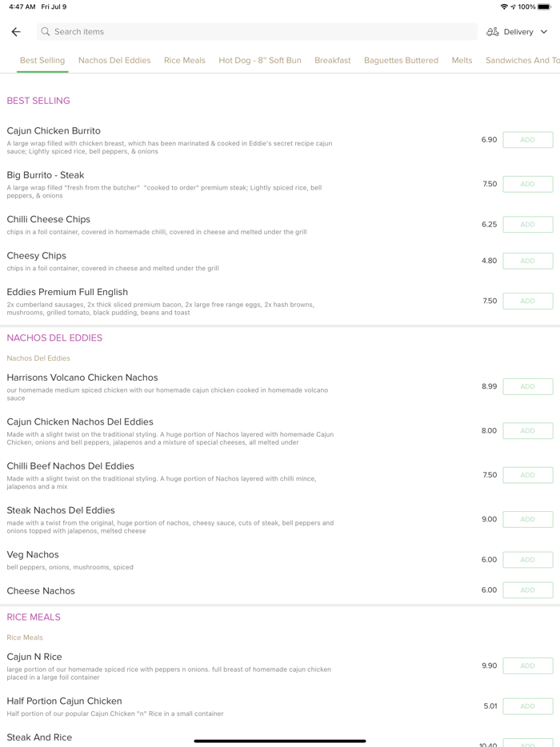Add Chilli Cheese Chips to order
Screen dimensions: 560x747
[x=527, y=225]
